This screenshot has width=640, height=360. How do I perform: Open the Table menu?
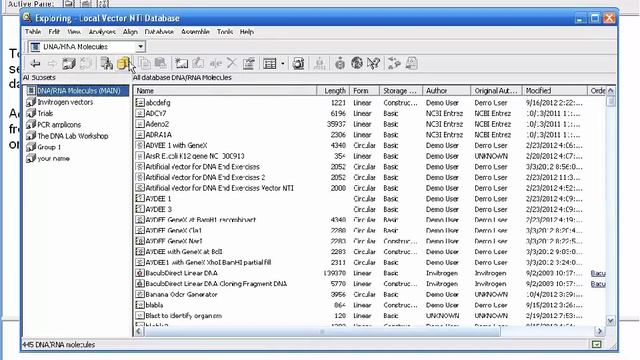click(33, 31)
